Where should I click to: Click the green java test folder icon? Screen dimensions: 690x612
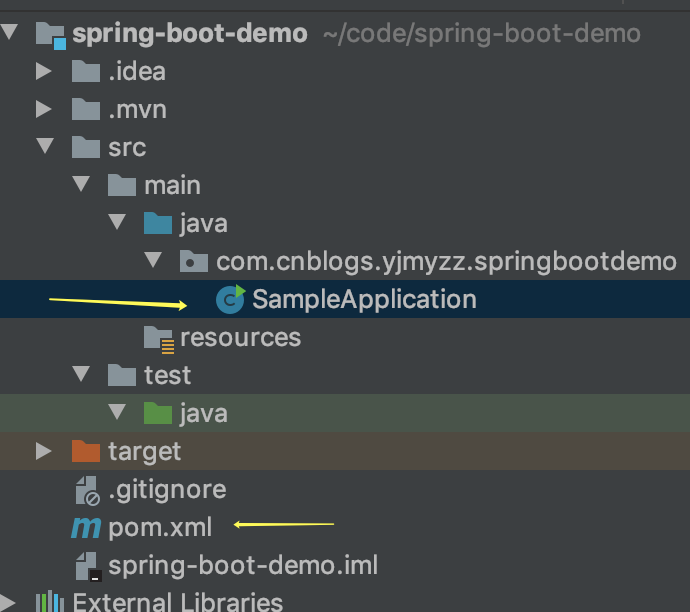pyautogui.click(x=158, y=414)
